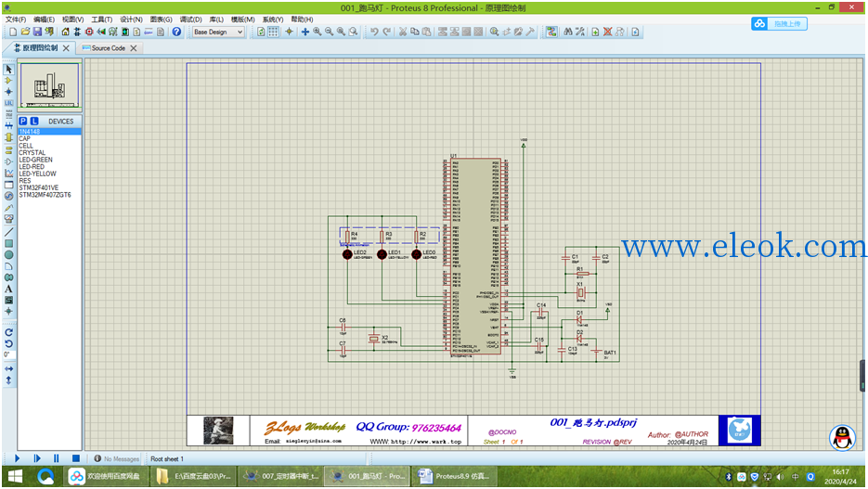The width and height of the screenshot is (868, 489).
Task: Select STM32F401VE in the devices list
Action: point(49,188)
